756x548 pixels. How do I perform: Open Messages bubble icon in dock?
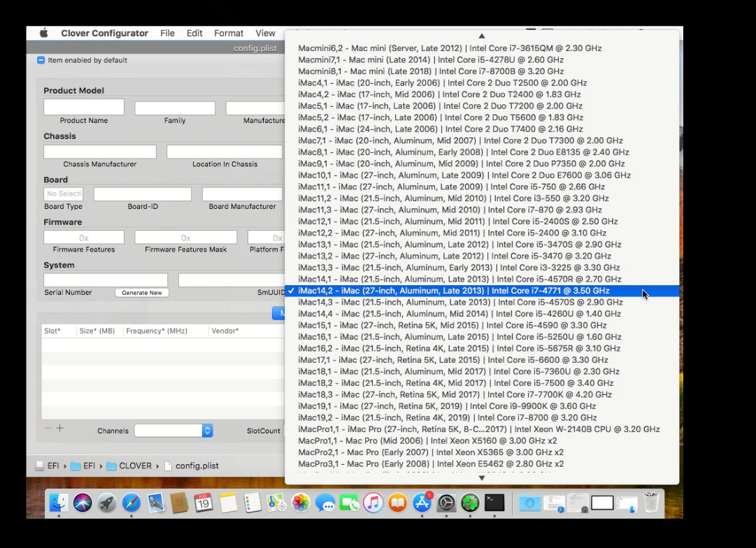325,503
